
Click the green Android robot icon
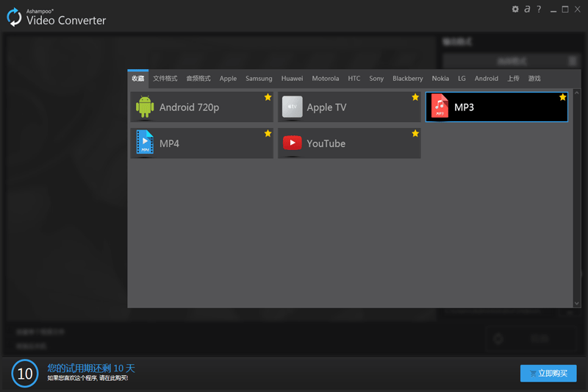(145, 107)
